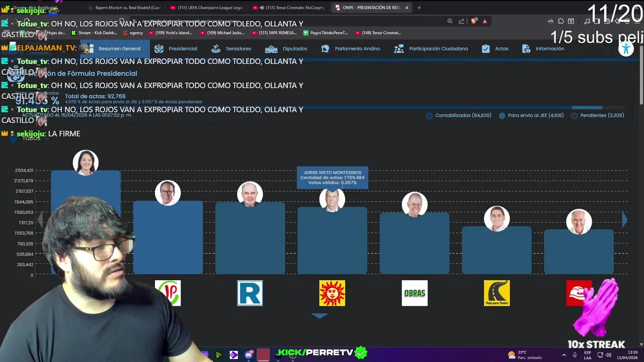Open a new browser tab
Image resolution: width=644 pixels, height=362 pixels.
coord(419,8)
